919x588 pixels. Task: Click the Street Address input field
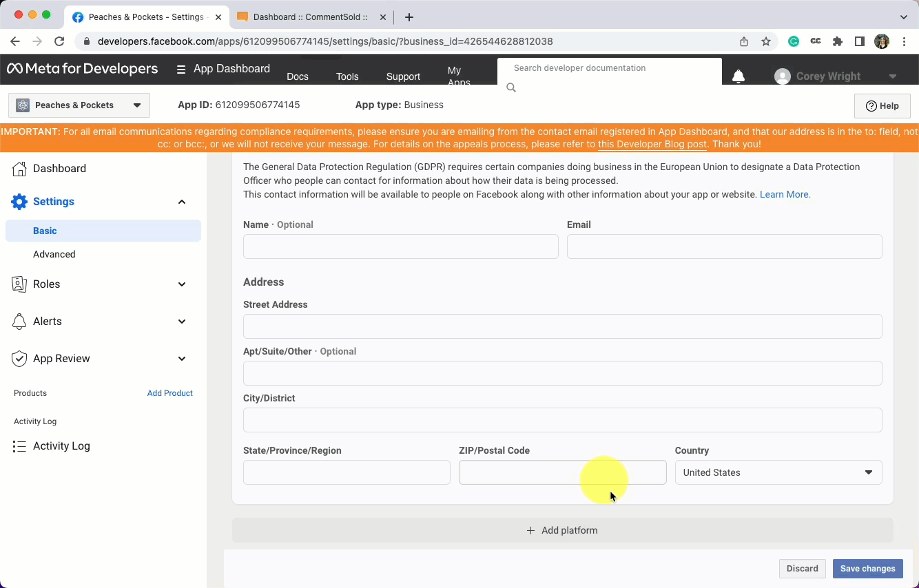point(562,326)
